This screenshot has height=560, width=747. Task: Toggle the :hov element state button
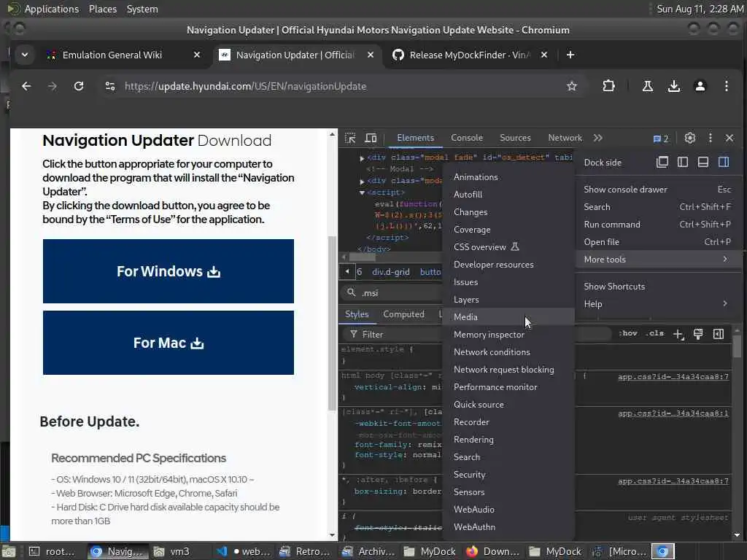[x=628, y=333]
